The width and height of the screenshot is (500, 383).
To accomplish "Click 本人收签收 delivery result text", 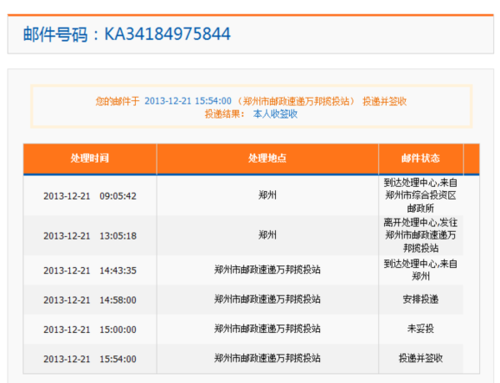I will pos(275,114).
